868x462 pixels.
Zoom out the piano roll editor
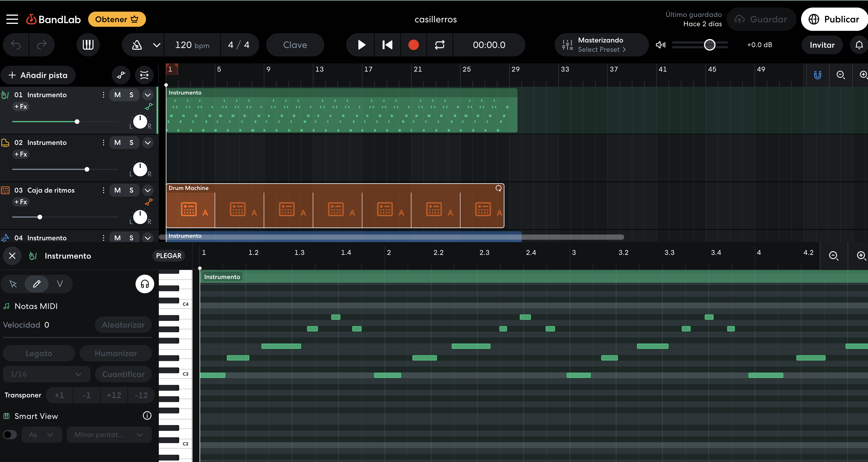click(x=834, y=256)
